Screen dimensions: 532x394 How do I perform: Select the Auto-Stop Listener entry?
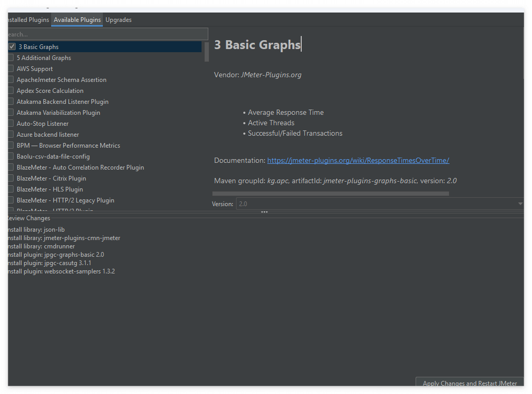(42, 124)
